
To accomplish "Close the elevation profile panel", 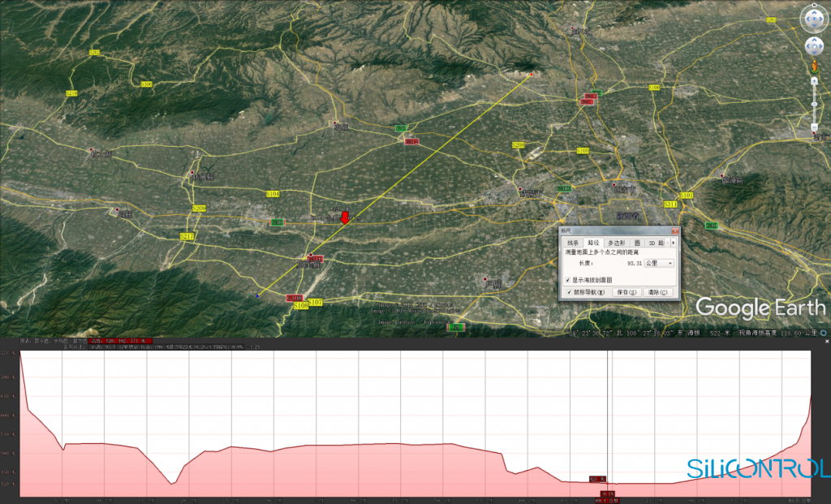I will tap(827, 342).
